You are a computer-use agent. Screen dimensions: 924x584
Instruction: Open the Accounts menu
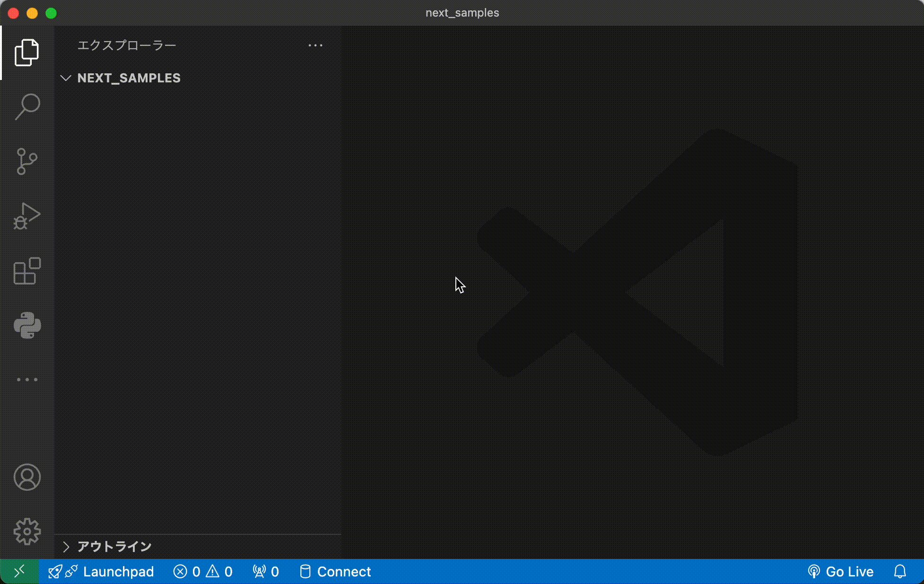tap(27, 477)
